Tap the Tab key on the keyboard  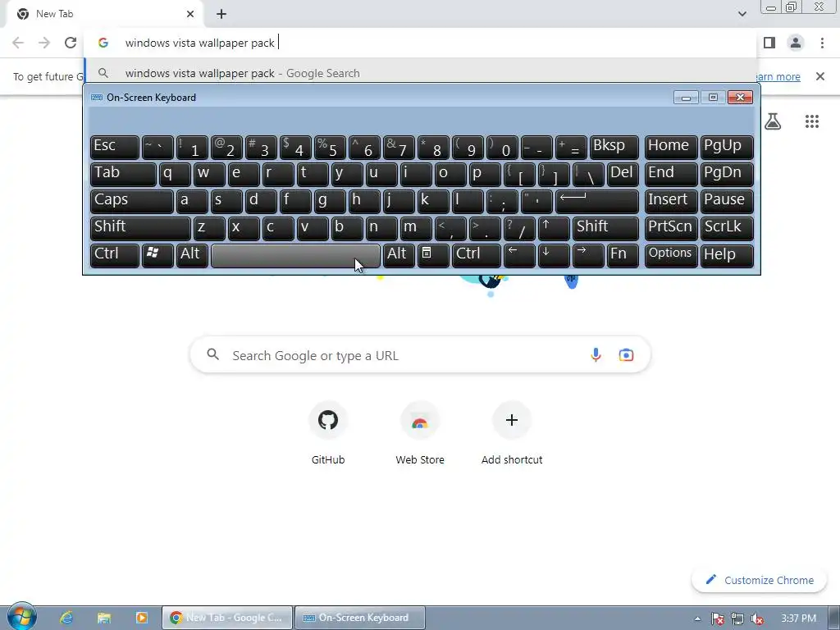tap(123, 174)
